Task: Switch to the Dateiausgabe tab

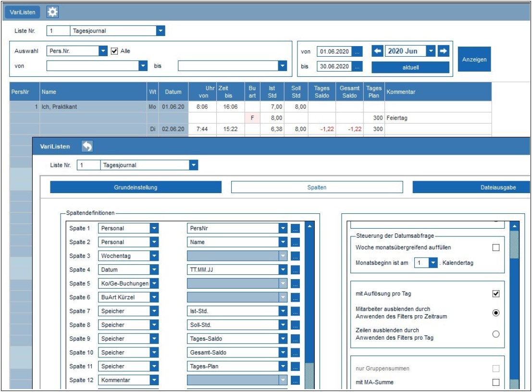Action: pyautogui.click(x=471, y=187)
